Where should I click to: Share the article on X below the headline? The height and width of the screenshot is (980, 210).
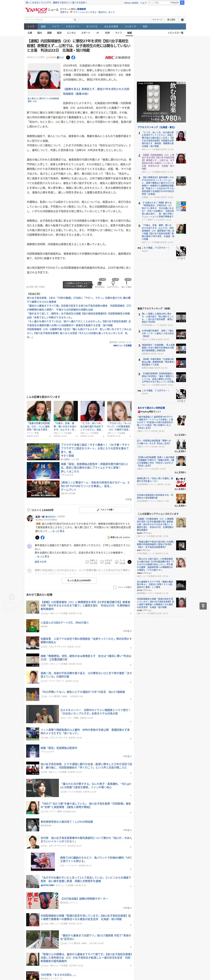click(x=68, y=57)
